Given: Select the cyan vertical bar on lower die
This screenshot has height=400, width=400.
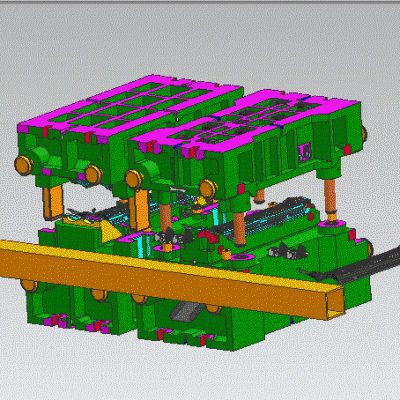Looking at the screenshot, I should [x=140, y=245].
